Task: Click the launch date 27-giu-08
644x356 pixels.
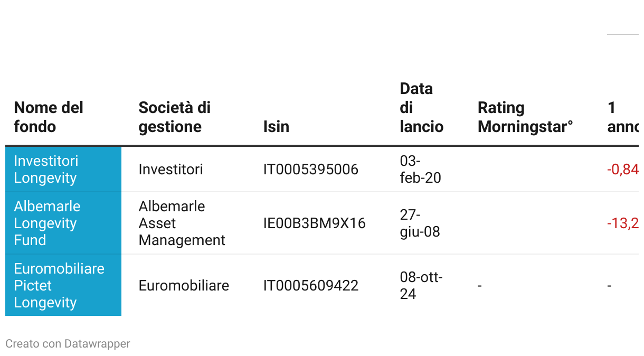Action: 420,223
